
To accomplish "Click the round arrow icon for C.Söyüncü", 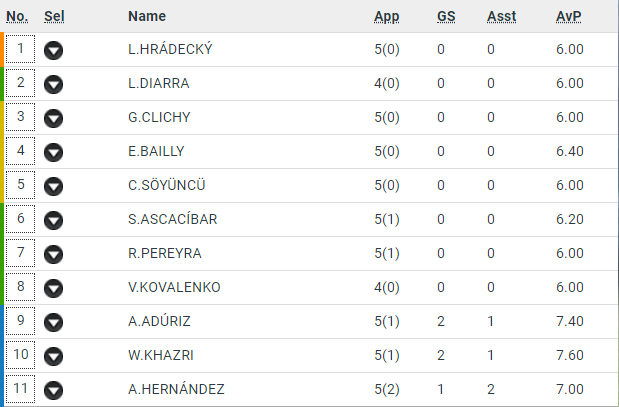I will (54, 186).
